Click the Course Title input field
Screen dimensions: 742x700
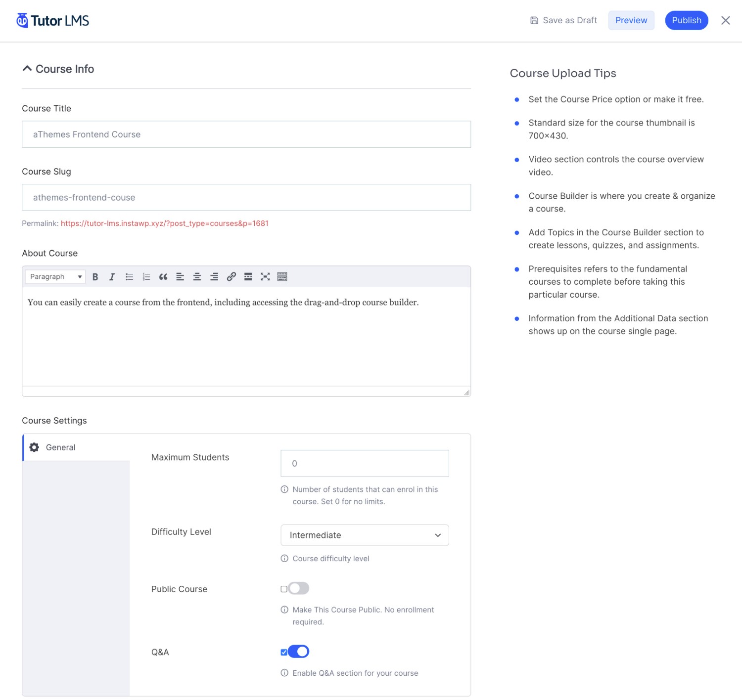click(246, 134)
